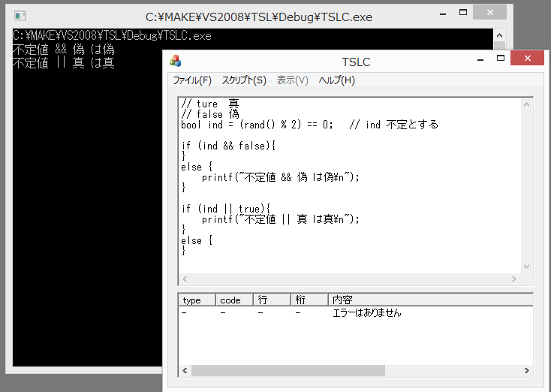Screen dimensions: 551x392
Task: Open the ヘルプ(H) menu
Action: [x=336, y=80]
